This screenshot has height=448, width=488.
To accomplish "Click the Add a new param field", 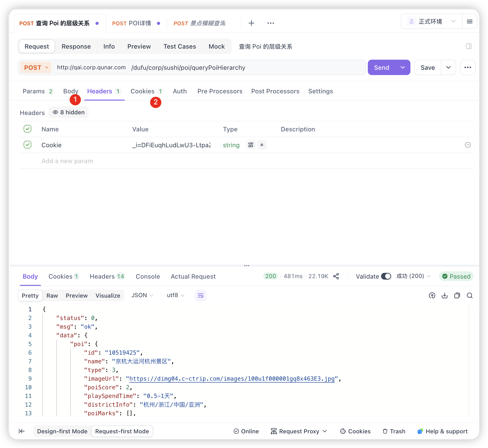I will [x=67, y=161].
